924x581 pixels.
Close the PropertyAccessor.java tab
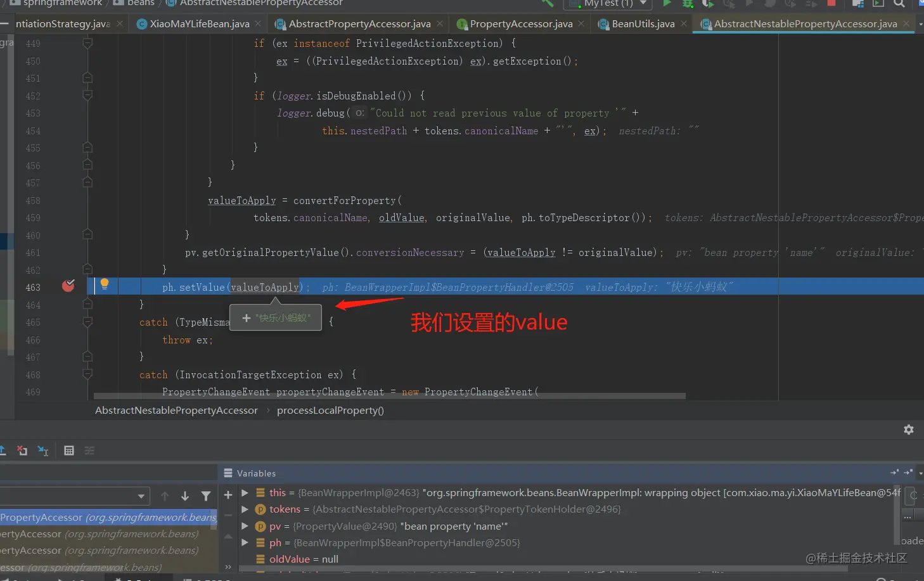click(582, 24)
